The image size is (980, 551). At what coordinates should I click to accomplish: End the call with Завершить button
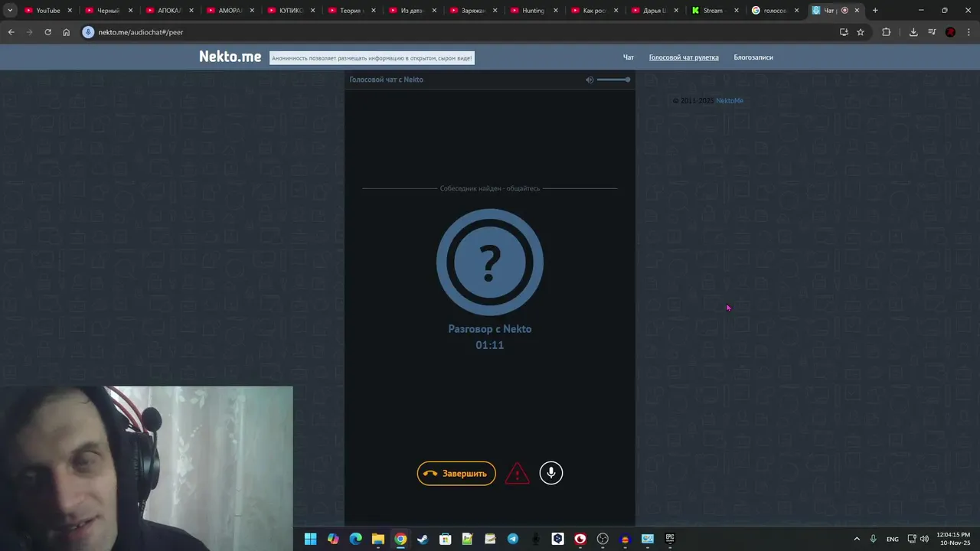point(456,473)
